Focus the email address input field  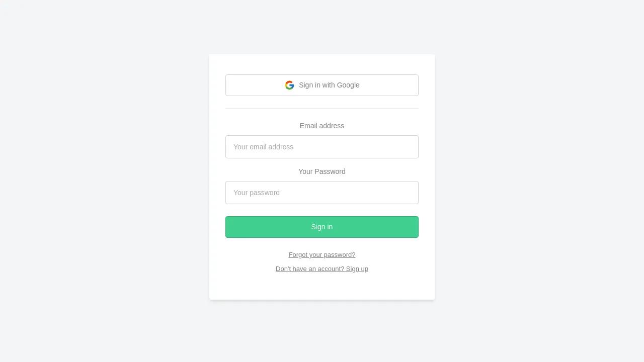click(322, 147)
